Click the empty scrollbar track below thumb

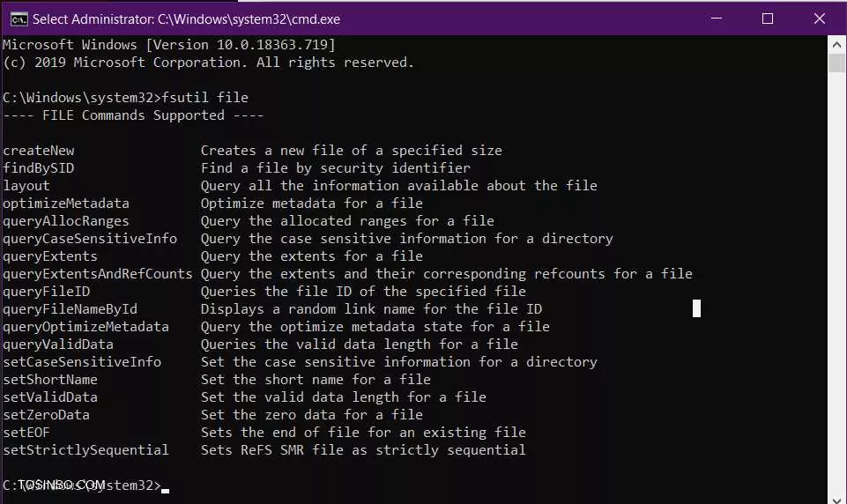tap(836, 281)
